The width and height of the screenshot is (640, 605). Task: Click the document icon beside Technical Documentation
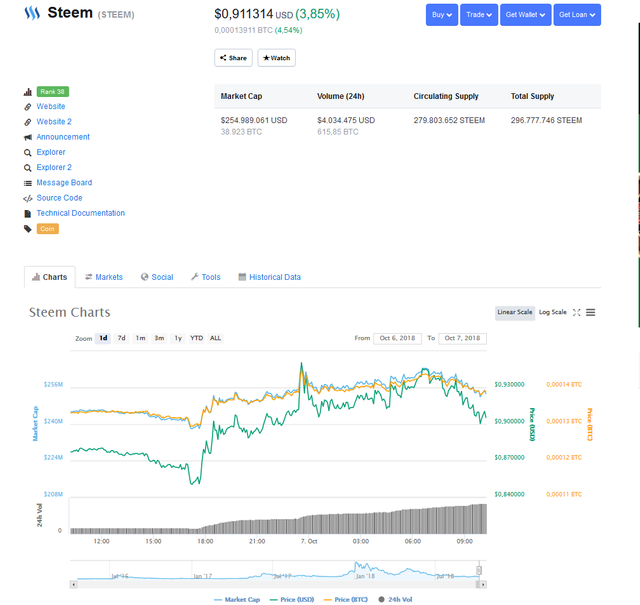(x=28, y=214)
